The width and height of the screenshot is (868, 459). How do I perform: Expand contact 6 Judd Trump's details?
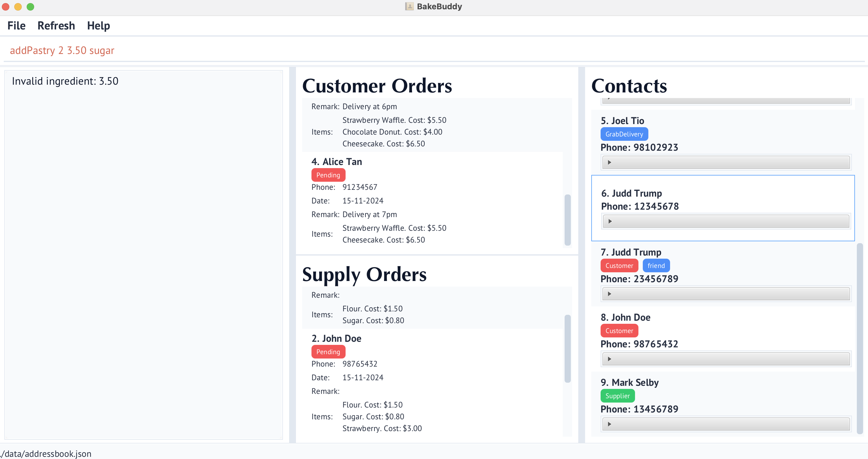pos(610,221)
